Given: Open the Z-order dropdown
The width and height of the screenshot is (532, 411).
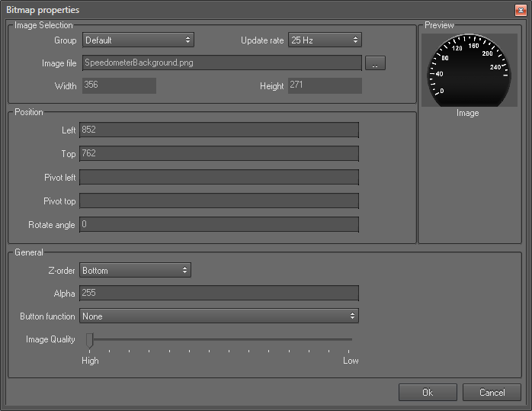Looking at the screenshot, I should (135, 271).
